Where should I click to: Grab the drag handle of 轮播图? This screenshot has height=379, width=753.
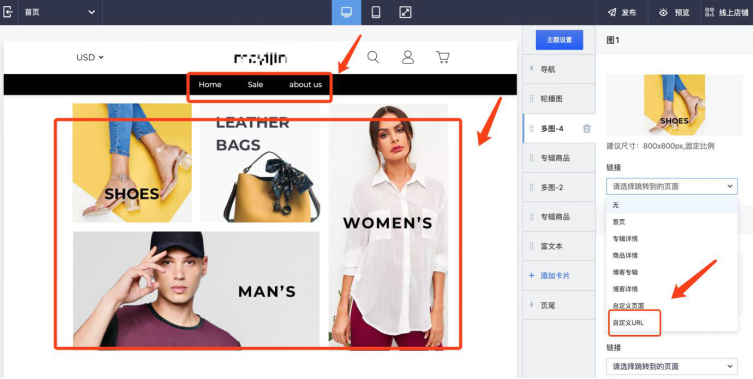click(531, 98)
